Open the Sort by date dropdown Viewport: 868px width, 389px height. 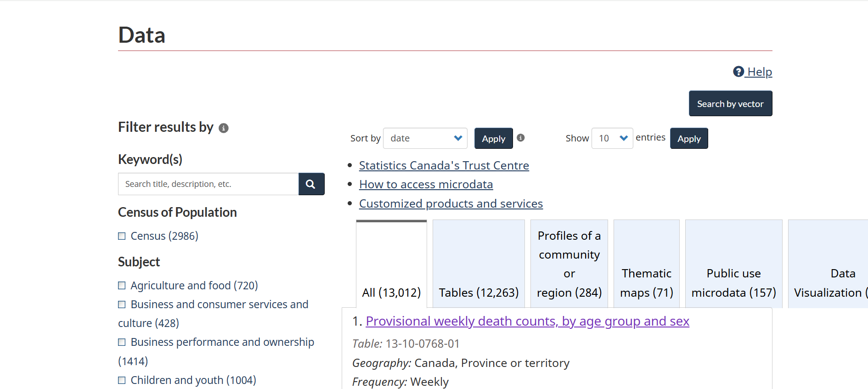click(425, 138)
